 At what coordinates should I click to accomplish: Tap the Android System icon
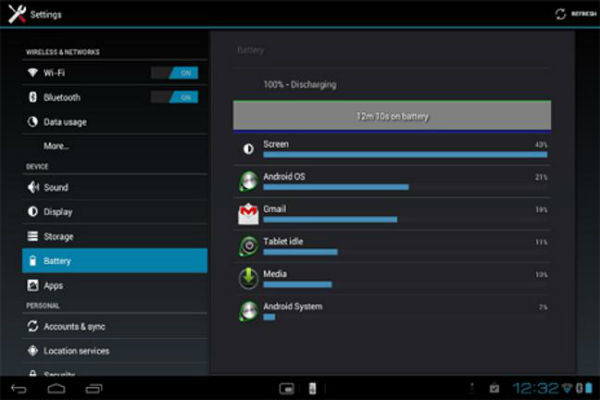pos(248,310)
